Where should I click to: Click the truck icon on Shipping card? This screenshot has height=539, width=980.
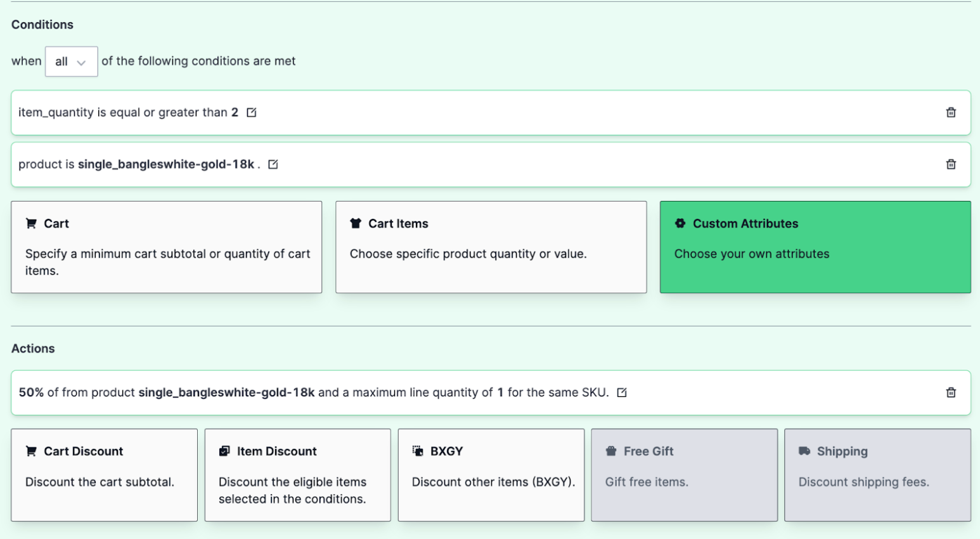[804, 450]
